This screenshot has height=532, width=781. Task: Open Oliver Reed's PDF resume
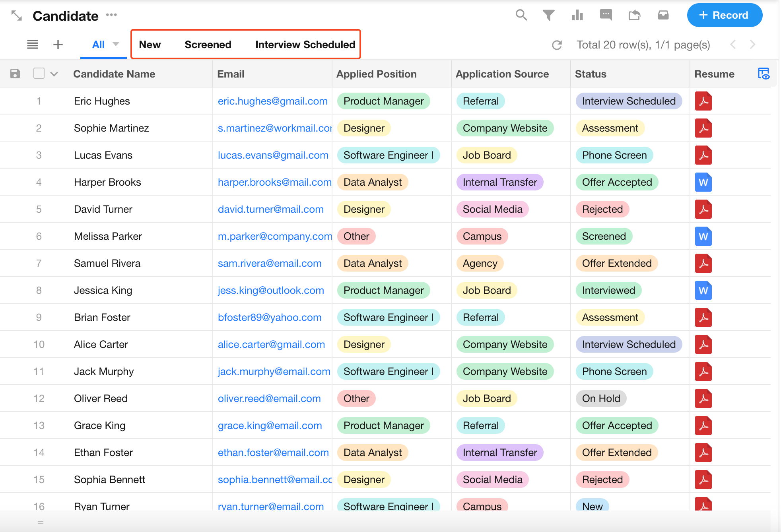point(703,398)
